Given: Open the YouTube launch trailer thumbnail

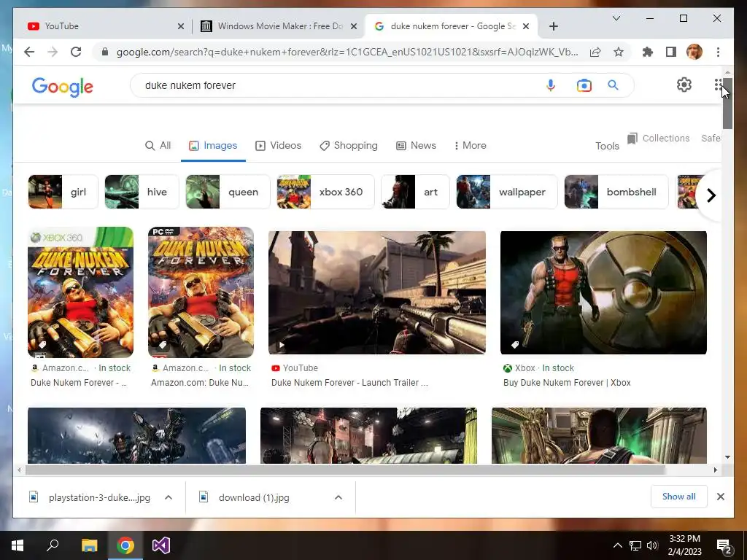Looking at the screenshot, I should 377,292.
